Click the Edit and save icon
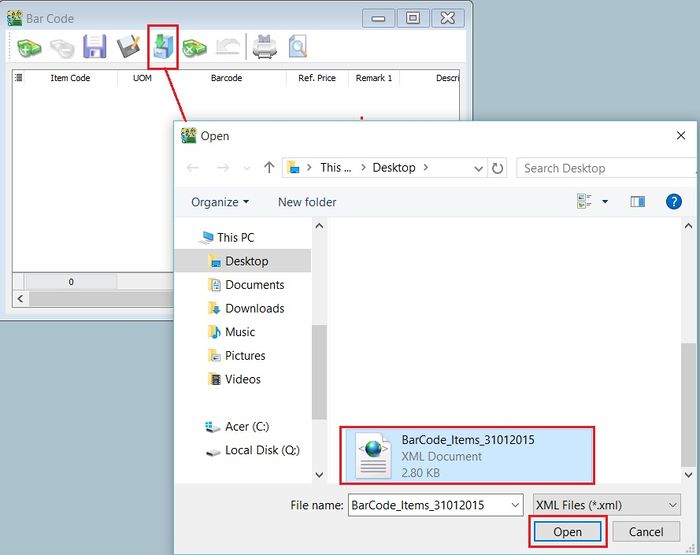This screenshot has width=700, height=555. click(x=128, y=46)
